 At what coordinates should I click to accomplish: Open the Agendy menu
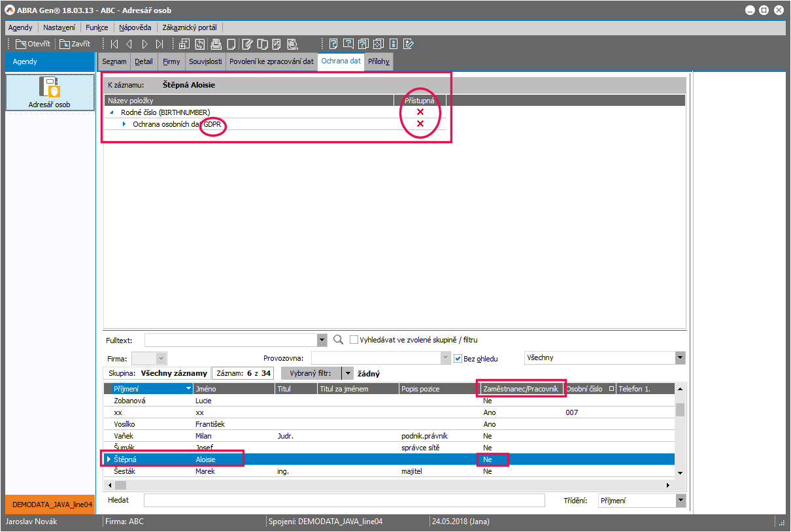click(20, 27)
